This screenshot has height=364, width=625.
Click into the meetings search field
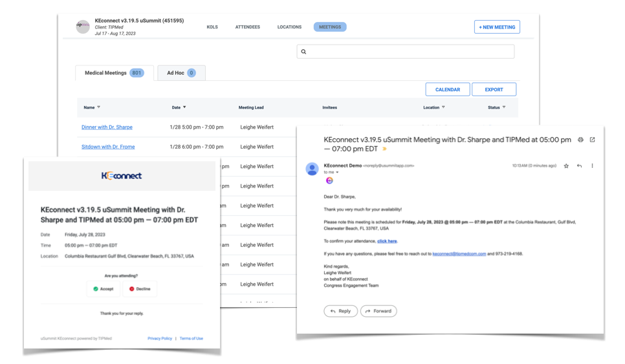(406, 52)
